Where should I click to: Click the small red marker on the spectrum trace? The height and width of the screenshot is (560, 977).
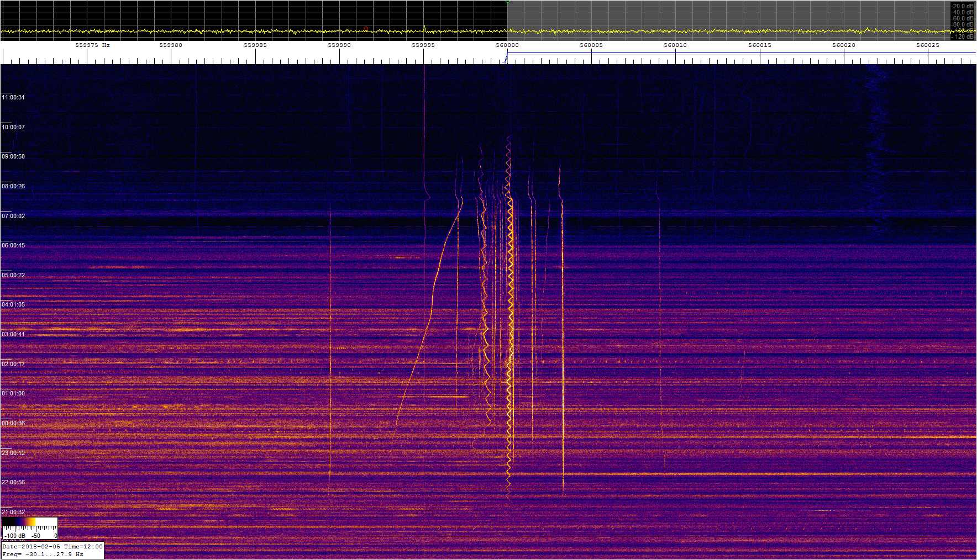pos(366,29)
